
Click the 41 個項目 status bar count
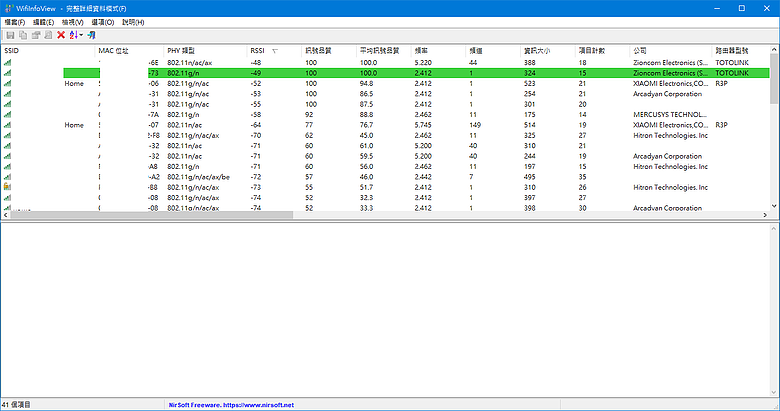pyautogui.click(x=16, y=405)
